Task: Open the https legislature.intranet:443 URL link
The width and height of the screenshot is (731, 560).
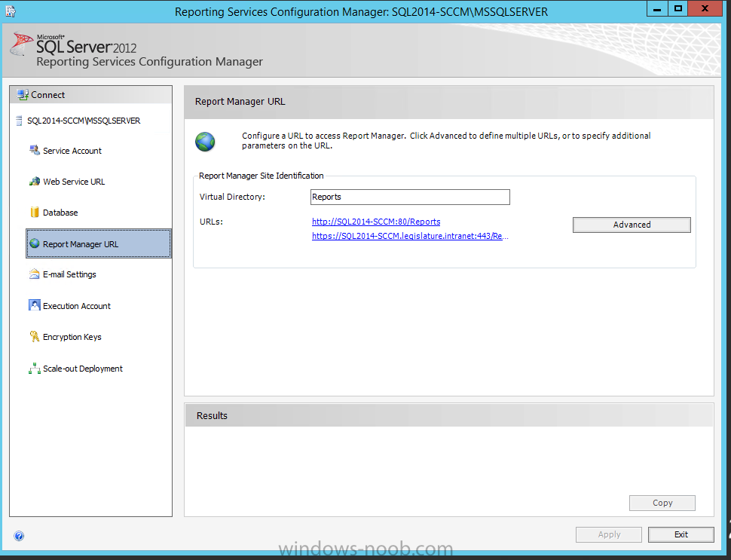Action: 410,236
